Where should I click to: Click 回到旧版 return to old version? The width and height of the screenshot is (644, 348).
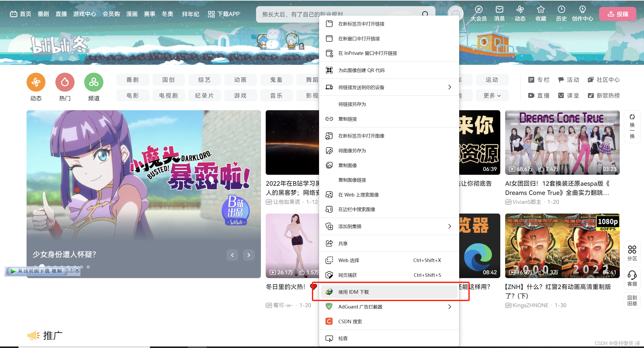coord(632,301)
